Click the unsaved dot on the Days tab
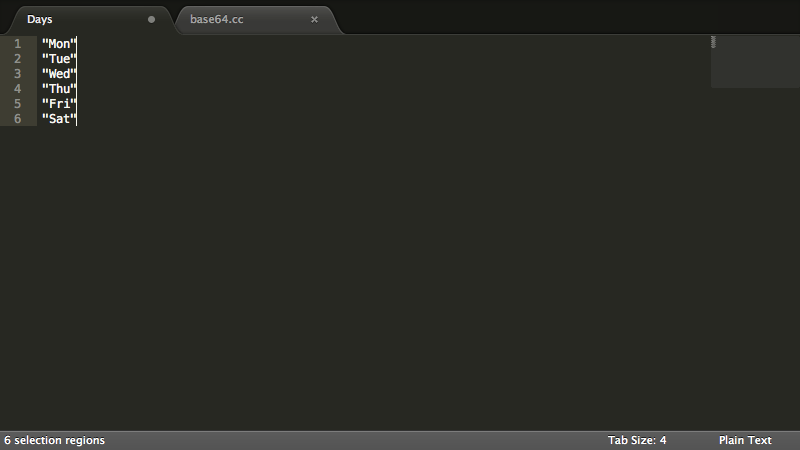 (x=152, y=19)
